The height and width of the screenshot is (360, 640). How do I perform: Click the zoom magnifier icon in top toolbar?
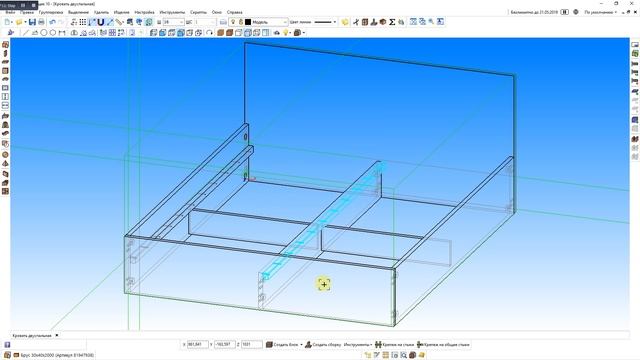pos(431,22)
